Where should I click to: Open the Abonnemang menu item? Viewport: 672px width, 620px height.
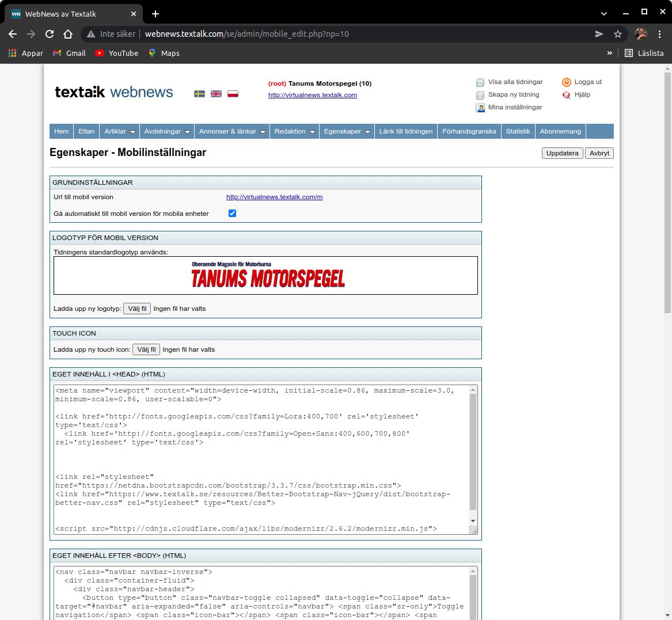coord(560,131)
